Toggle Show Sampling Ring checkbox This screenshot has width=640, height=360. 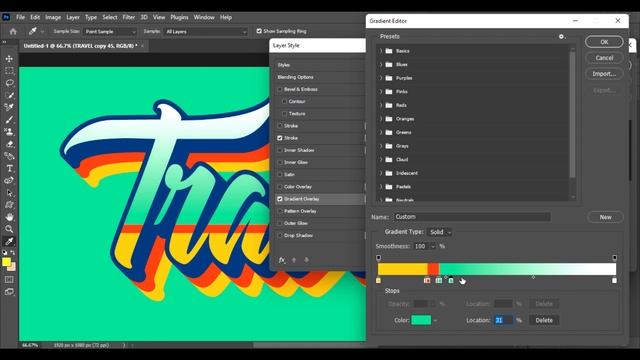tap(259, 31)
